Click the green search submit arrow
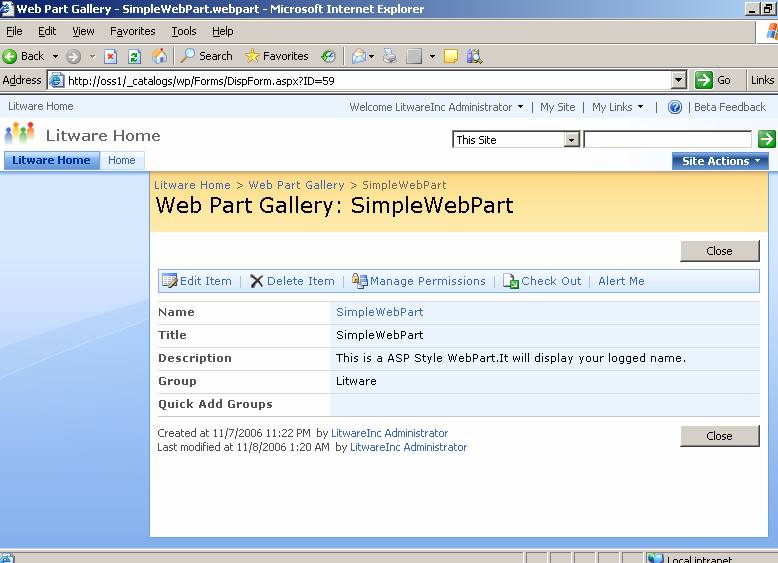778x563 pixels. click(x=767, y=139)
